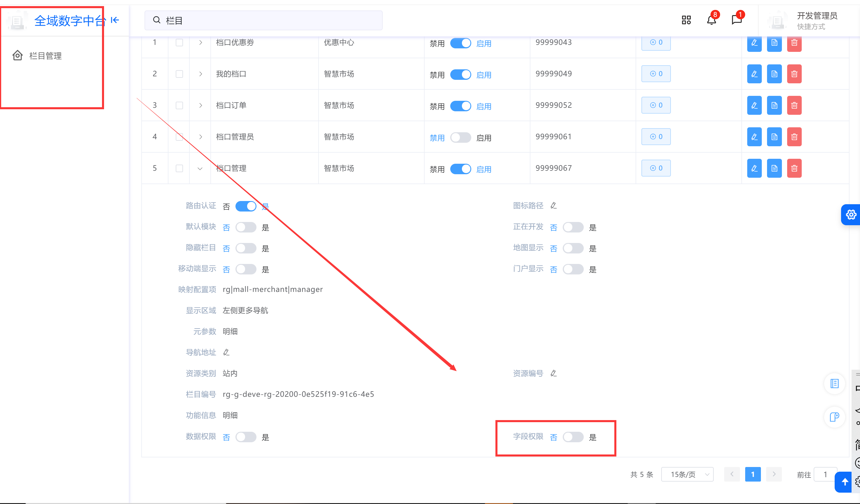Open the apps grid icon
Screen dimensions: 860x504
686,20
